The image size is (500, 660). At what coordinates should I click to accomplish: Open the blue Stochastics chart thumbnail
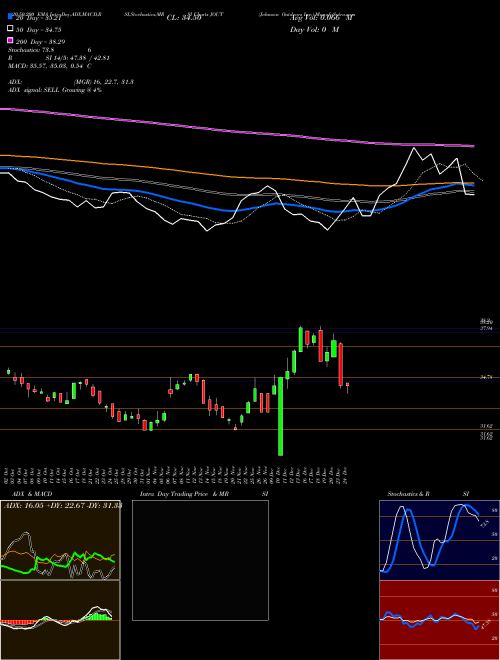click(x=439, y=540)
